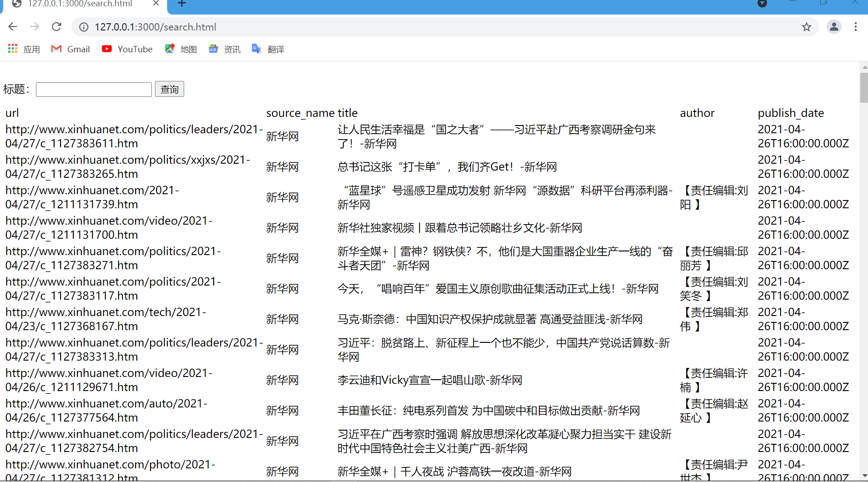Click the URL ending c_1127383265.htm
Viewport: 868px width, 482px height.
point(128,167)
